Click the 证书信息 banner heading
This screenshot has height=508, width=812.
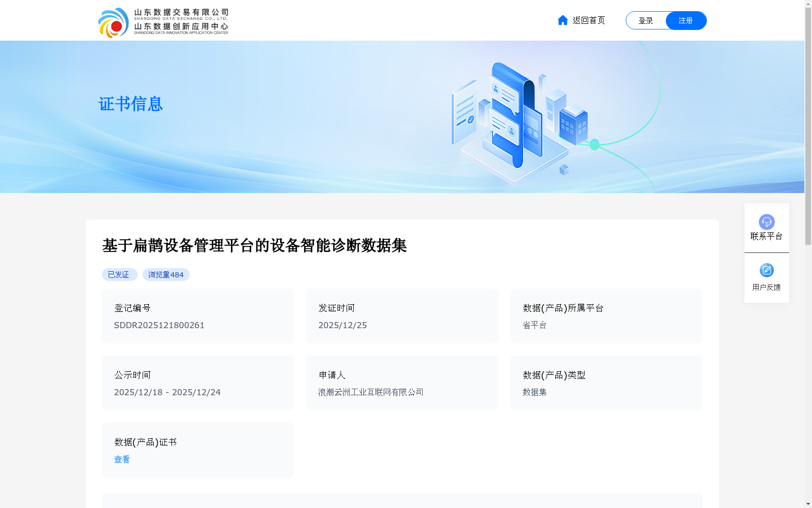pyautogui.click(x=130, y=104)
